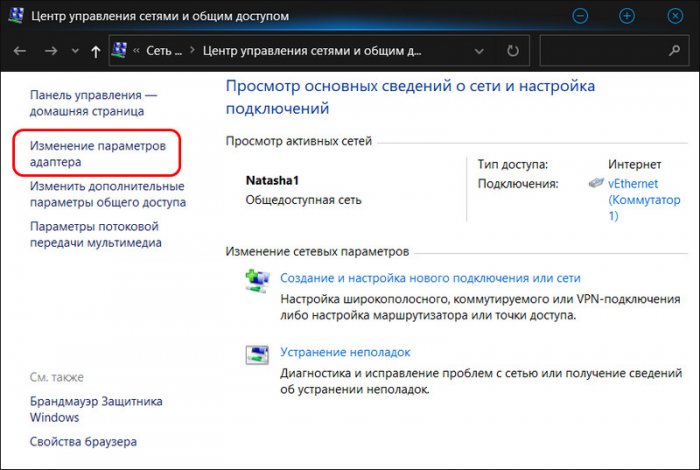This screenshot has height=470, width=700.
Task: Open Параметры потоковой передачи мультимедиа
Action: pyautogui.click(x=96, y=234)
